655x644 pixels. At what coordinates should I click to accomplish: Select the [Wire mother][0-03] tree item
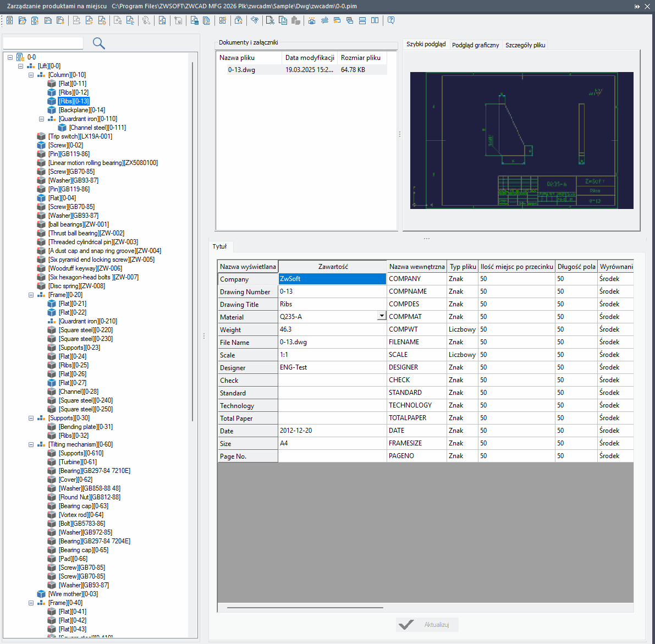point(73,594)
